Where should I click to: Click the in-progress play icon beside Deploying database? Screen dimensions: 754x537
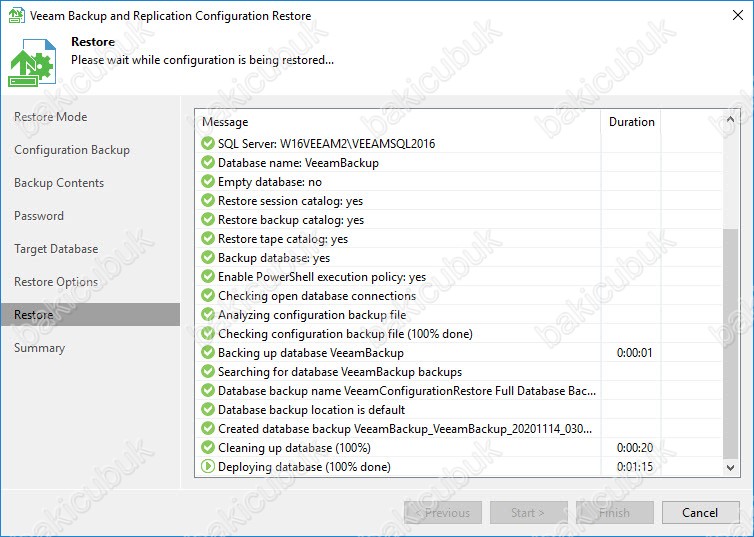pos(208,466)
